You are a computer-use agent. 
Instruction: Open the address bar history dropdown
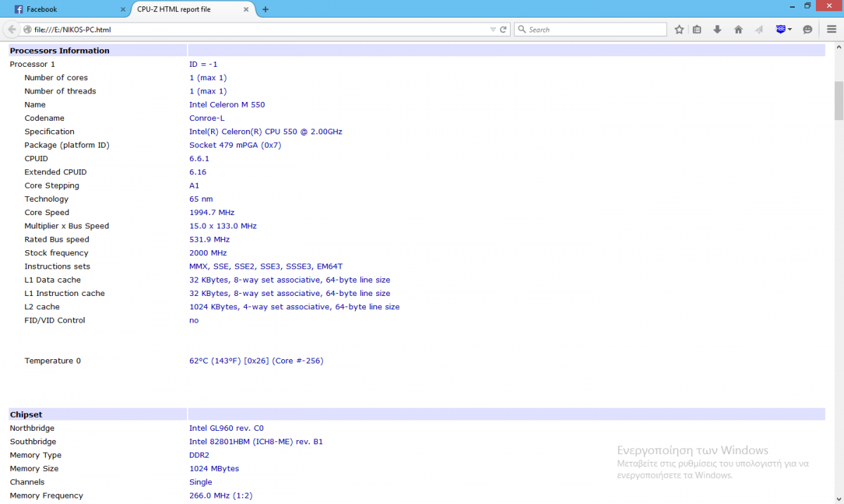click(x=493, y=30)
